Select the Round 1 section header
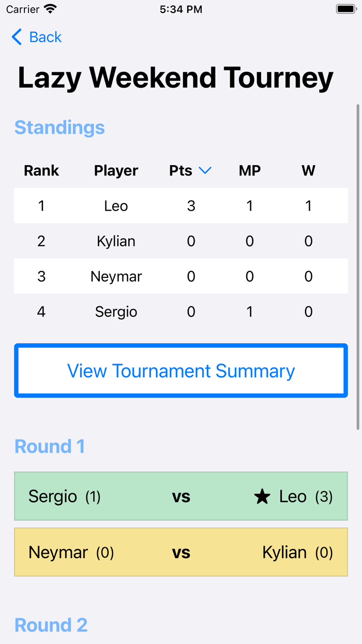Image resolution: width=362 pixels, height=644 pixels. pos(50,446)
